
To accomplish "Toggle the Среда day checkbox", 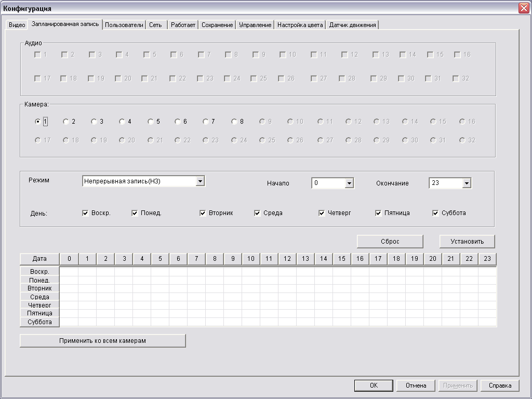I will pyautogui.click(x=257, y=213).
